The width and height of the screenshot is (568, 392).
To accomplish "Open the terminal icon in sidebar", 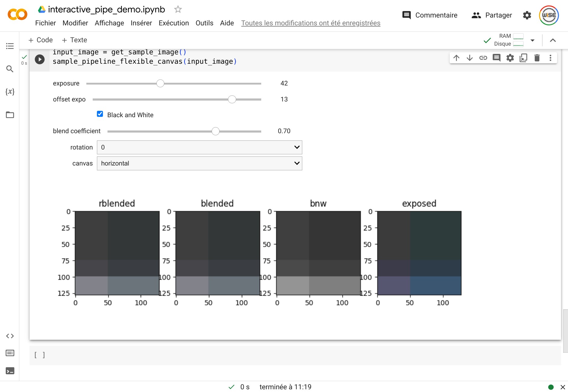I will pos(10,371).
